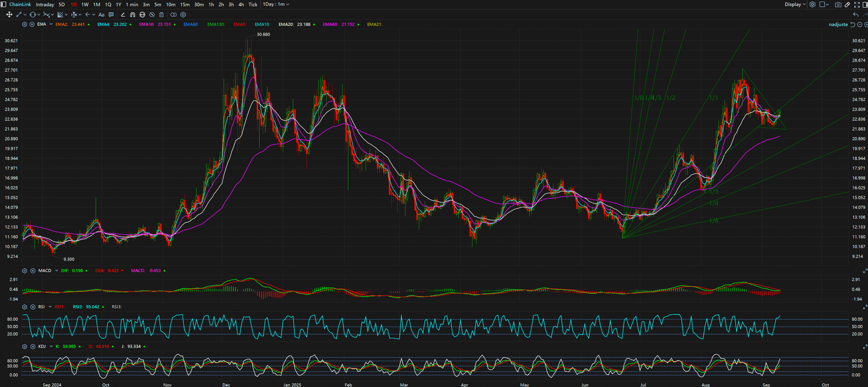Remove the RSI indicator
The width and height of the screenshot is (868, 387).
[33, 307]
